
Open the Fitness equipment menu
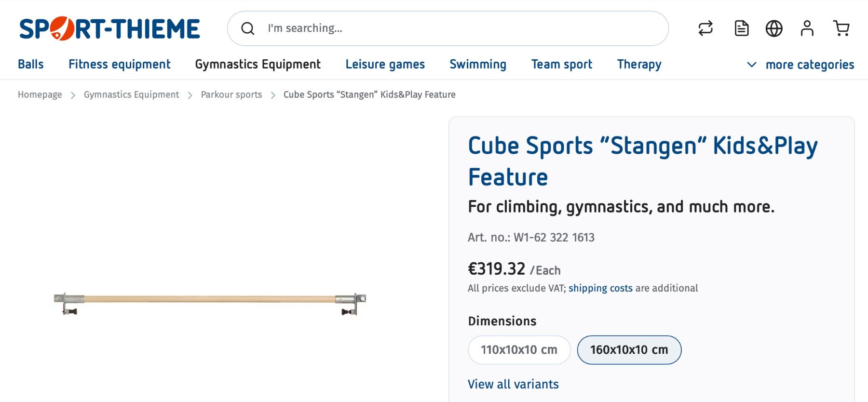(120, 65)
